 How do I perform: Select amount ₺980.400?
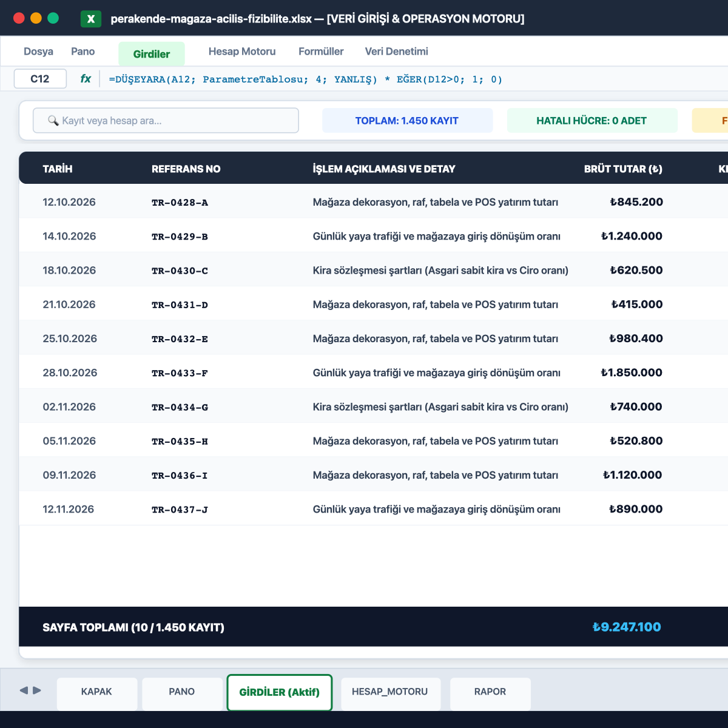click(636, 339)
